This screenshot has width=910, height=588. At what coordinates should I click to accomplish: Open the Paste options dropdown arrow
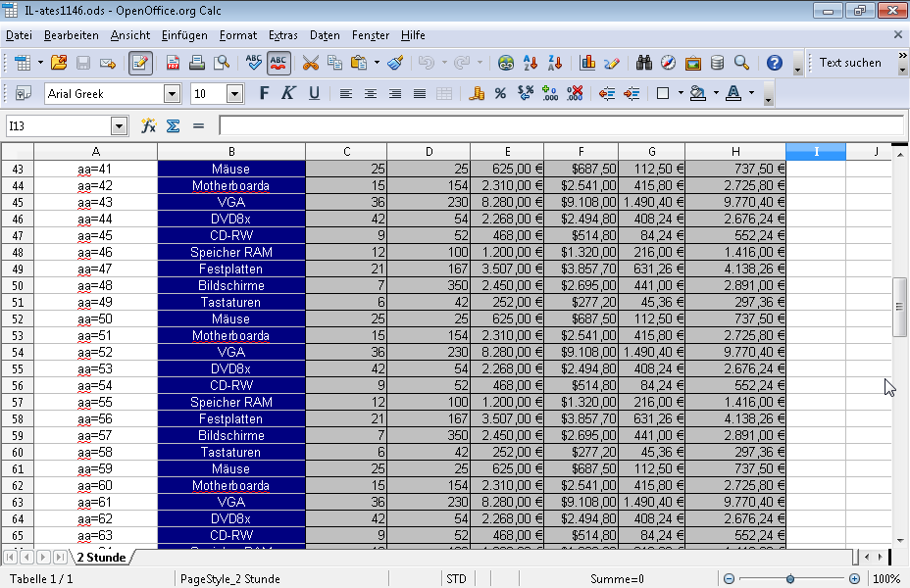pyautogui.click(x=377, y=63)
